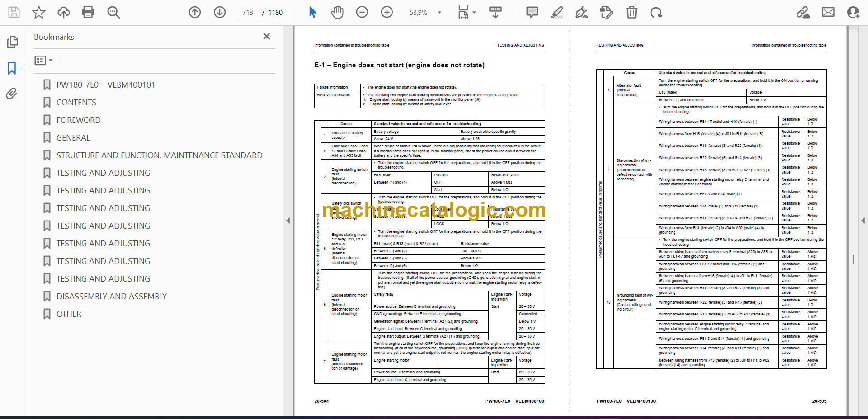The width and height of the screenshot is (868, 419).
Task: Open the bookmarks options menu dropdown
Action: click(44, 60)
